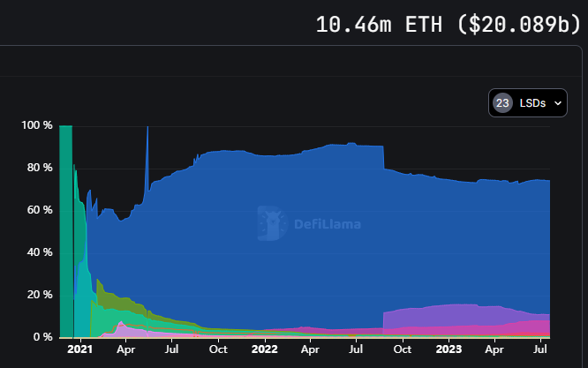
Task: Click the 60 % y-axis label
Action: (x=39, y=210)
